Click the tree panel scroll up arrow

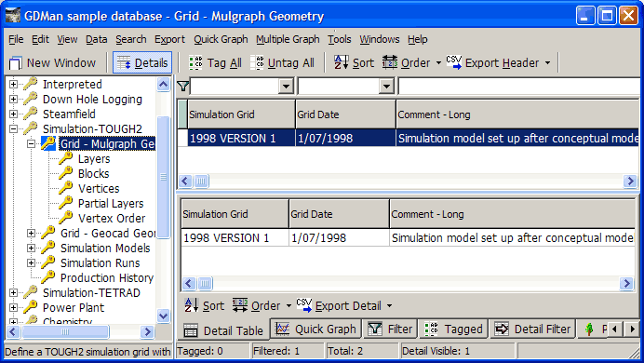pyautogui.click(x=163, y=85)
